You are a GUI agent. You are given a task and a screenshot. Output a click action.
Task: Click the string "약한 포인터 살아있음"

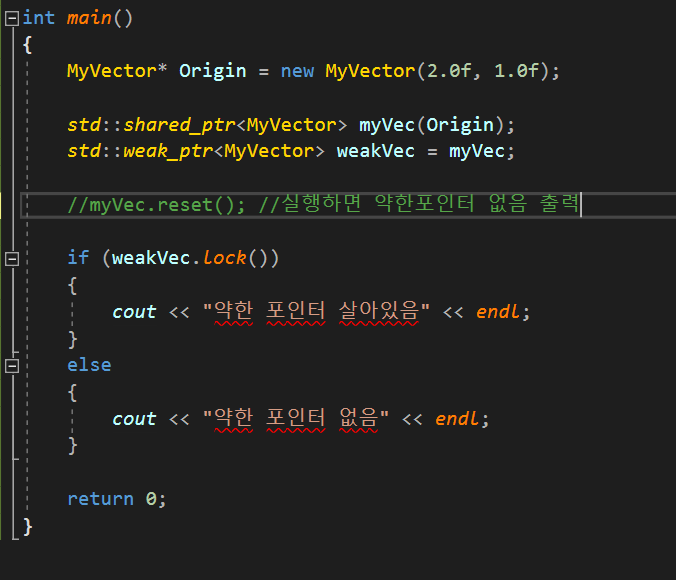click(316, 311)
